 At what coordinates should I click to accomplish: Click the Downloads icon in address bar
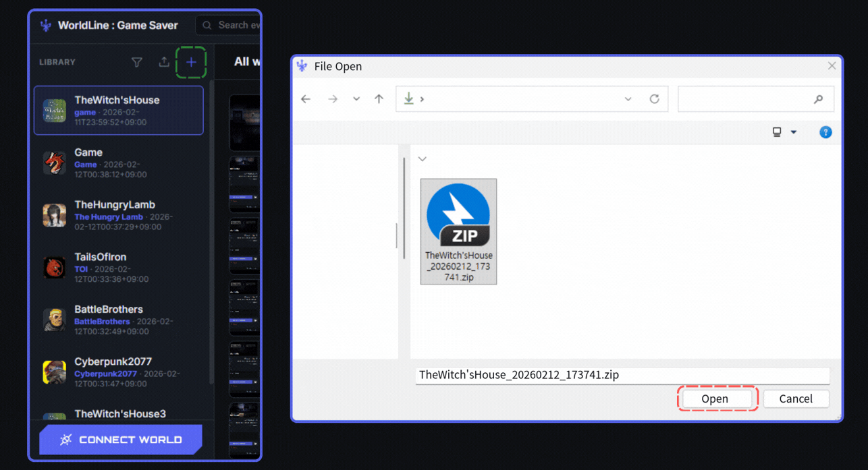(409, 98)
